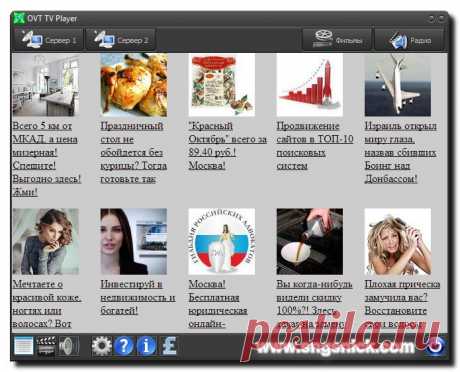
Task: Open link 'Продвижение сайтов в ТОП-10'
Action: point(315,132)
